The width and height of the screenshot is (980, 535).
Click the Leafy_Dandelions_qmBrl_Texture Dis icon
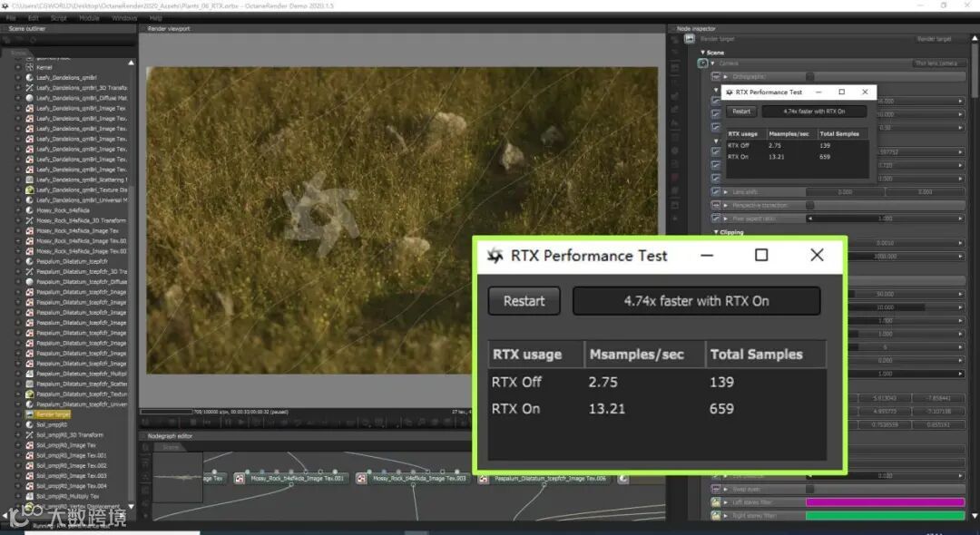[29, 190]
